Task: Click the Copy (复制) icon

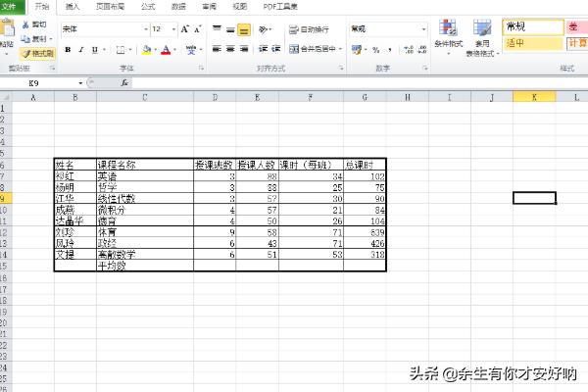Action: pos(25,38)
